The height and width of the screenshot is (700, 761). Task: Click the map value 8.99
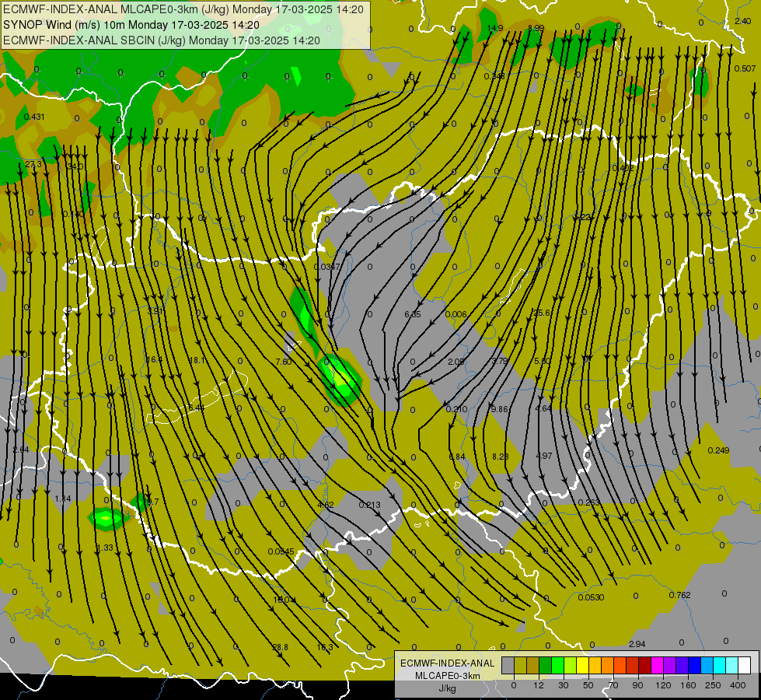coord(536,28)
